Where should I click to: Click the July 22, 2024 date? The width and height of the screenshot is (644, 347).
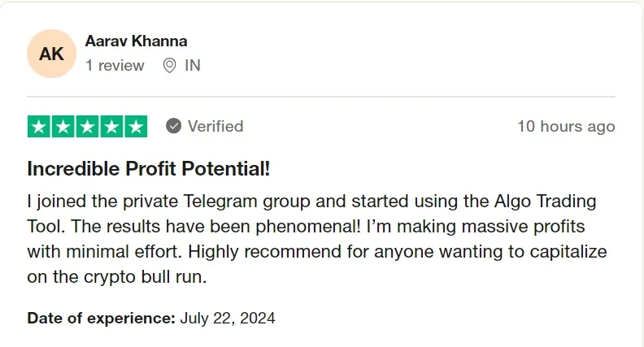click(x=228, y=318)
